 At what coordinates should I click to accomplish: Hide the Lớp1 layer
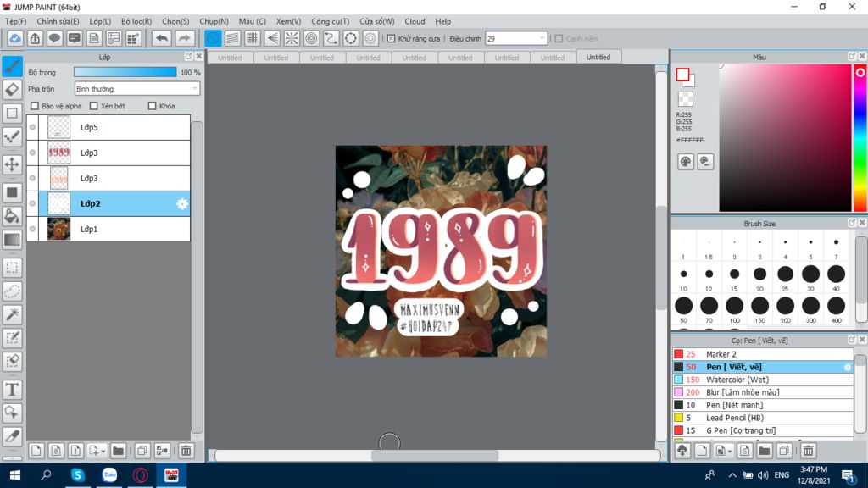coord(33,229)
